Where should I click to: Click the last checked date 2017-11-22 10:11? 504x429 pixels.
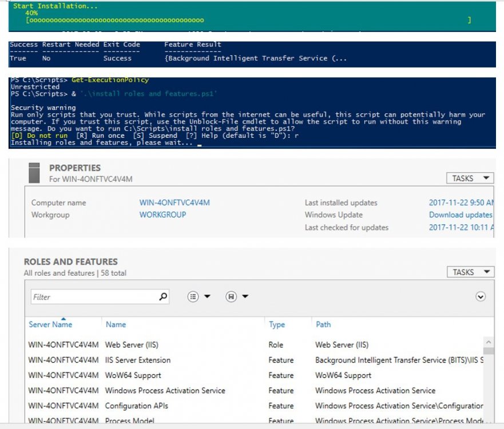pos(461,228)
